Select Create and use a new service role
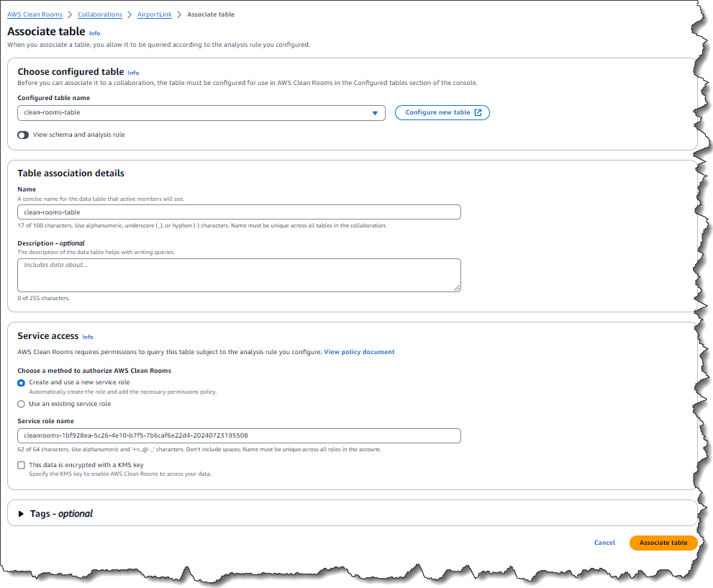713x588 pixels. tap(22, 382)
